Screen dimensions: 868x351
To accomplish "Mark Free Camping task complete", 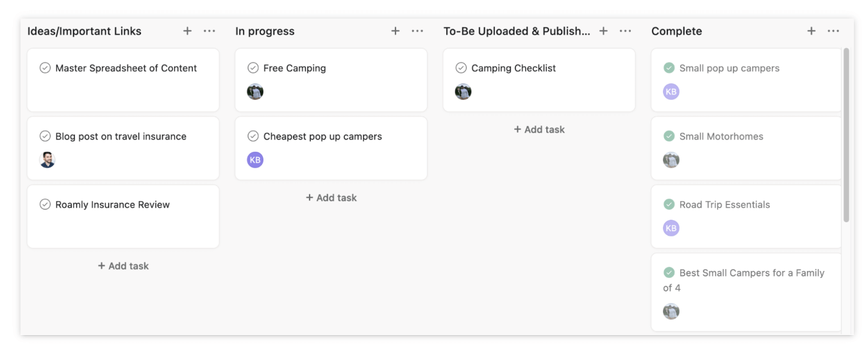I will point(253,68).
